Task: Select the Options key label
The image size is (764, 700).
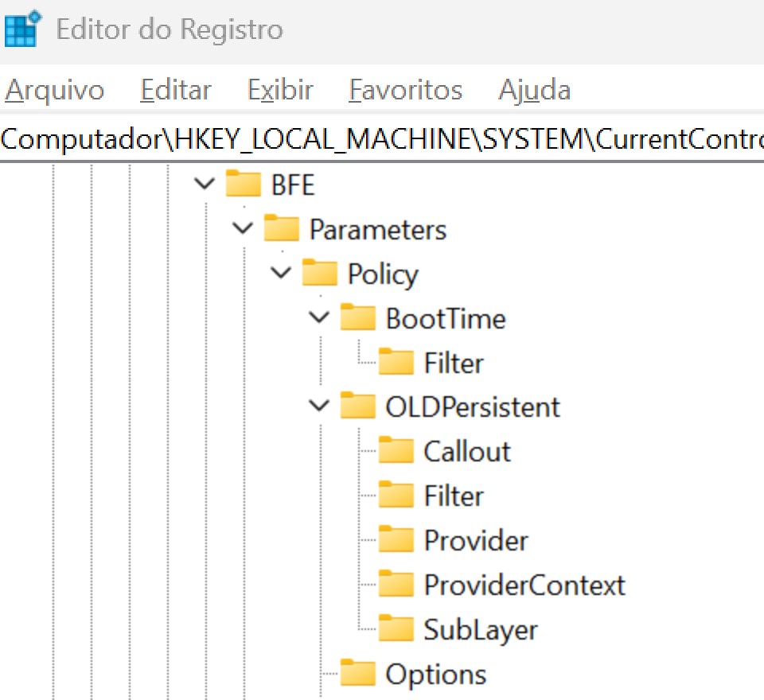Action: pos(436,675)
